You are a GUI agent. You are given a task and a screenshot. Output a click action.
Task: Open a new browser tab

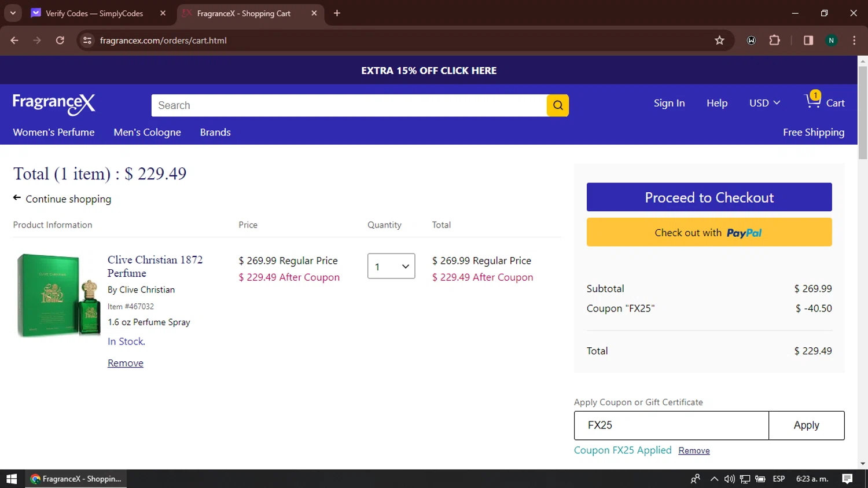(x=337, y=13)
